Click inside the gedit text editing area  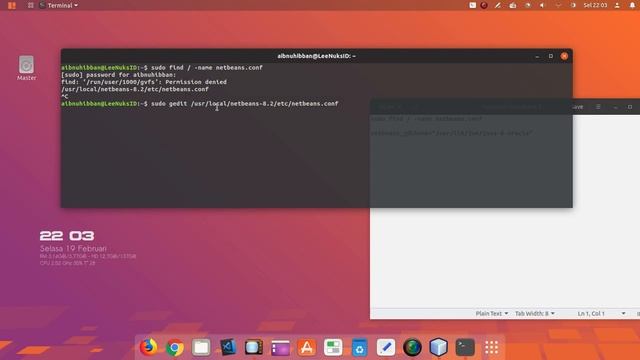pos(505,257)
